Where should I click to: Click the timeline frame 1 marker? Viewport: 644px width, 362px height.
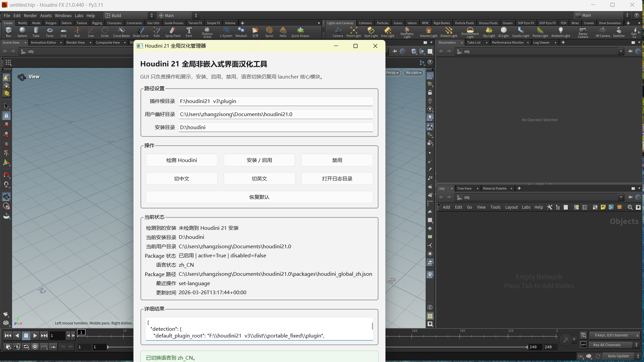coord(82,332)
